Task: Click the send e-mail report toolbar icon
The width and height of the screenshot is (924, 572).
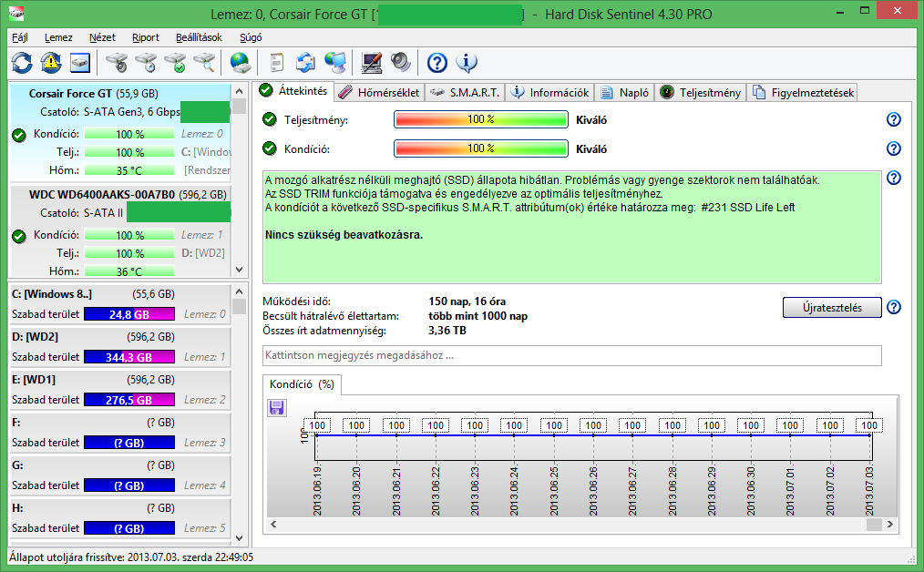Action: (305, 63)
